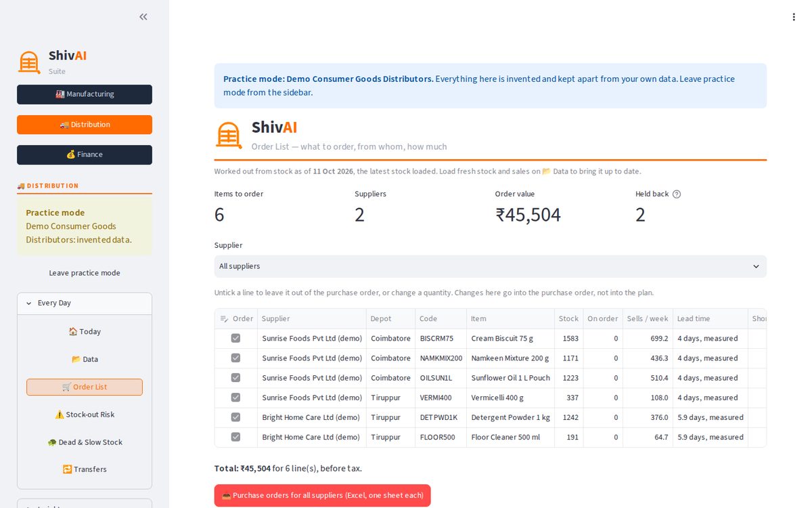
Task: Click the ShivAI logo in the sidebar
Action: pos(30,62)
